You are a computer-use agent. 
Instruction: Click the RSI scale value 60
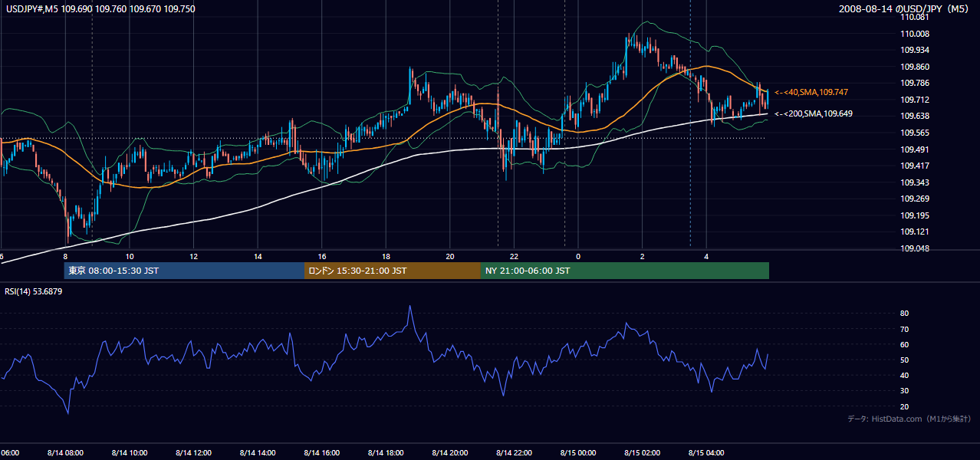(x=905, y=344)
